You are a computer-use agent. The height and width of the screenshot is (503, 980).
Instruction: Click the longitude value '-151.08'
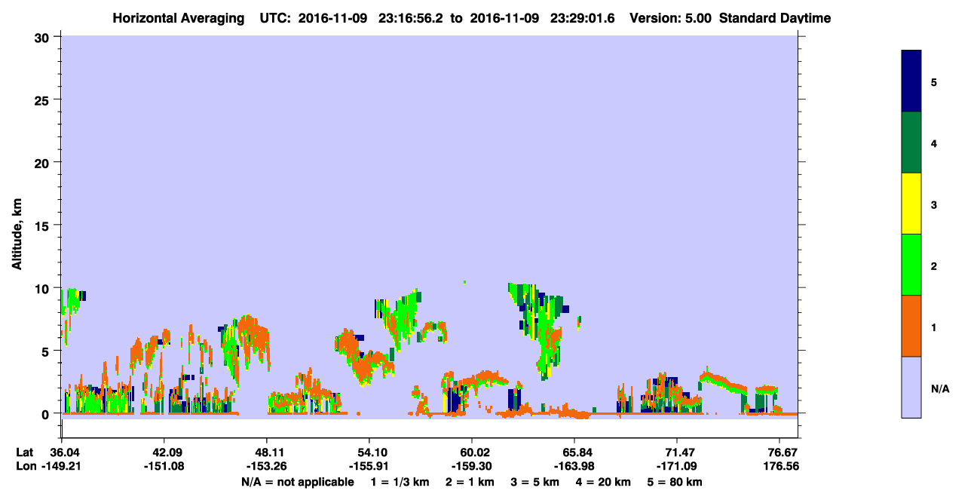tap(164, 466)
